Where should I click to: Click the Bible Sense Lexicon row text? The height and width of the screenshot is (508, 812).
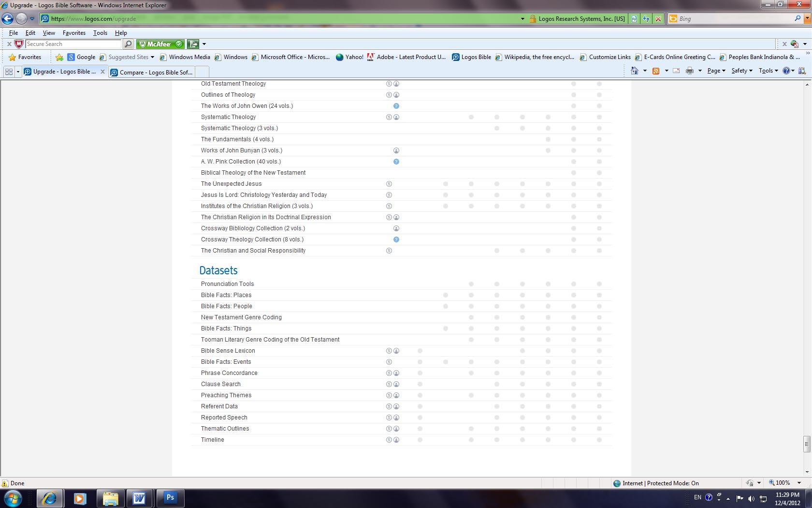228,351
